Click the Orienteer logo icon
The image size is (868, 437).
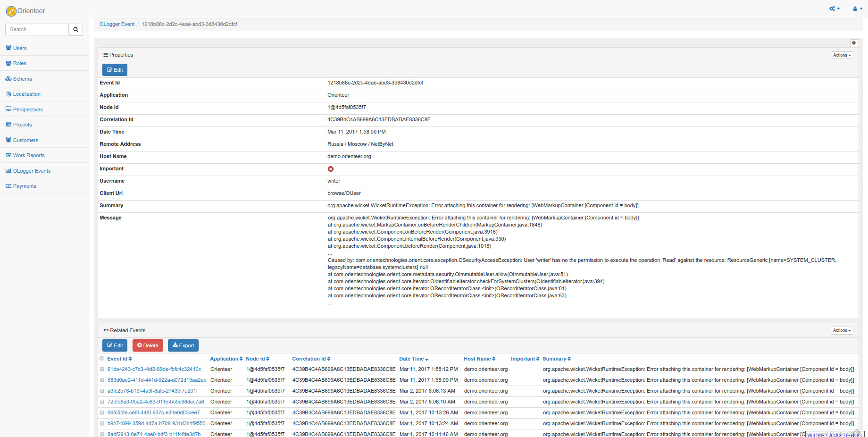tap(11, 11)
